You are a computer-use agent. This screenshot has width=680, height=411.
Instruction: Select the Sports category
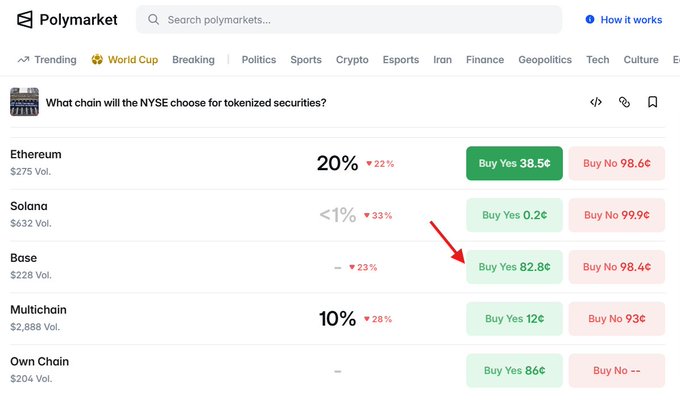point(306,60)
